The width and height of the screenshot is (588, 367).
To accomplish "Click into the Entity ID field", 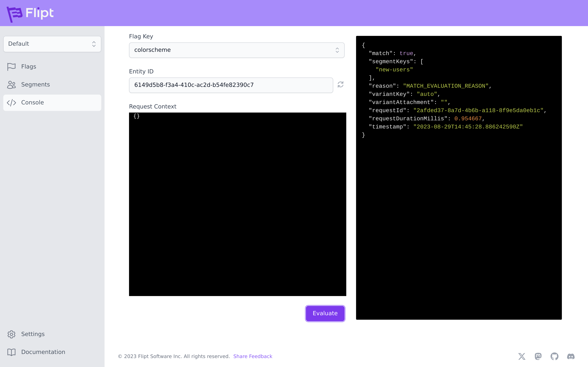I will click(231, 85).
